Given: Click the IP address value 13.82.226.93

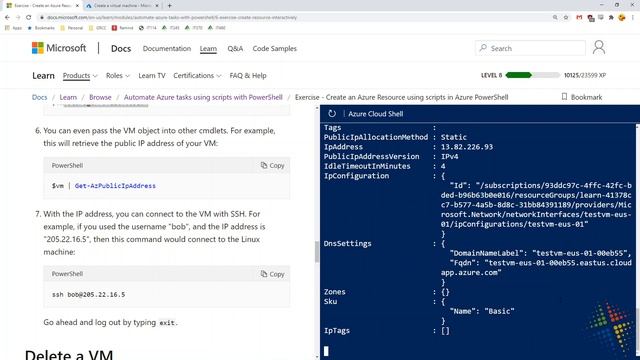Looking at the screenshot, I should [x=467, y=147].
